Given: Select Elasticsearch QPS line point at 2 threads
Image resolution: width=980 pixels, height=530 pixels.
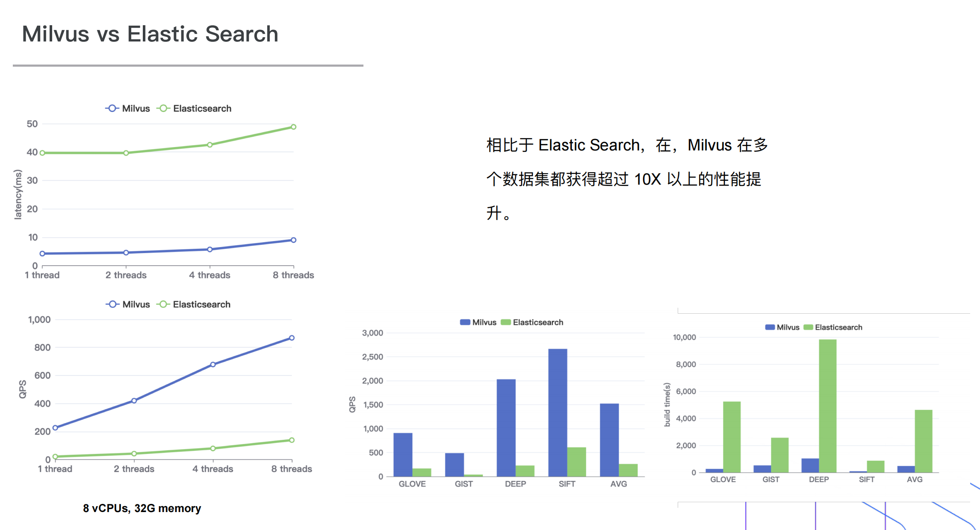Looking at the screenshot, I should [x=134, y=454].
